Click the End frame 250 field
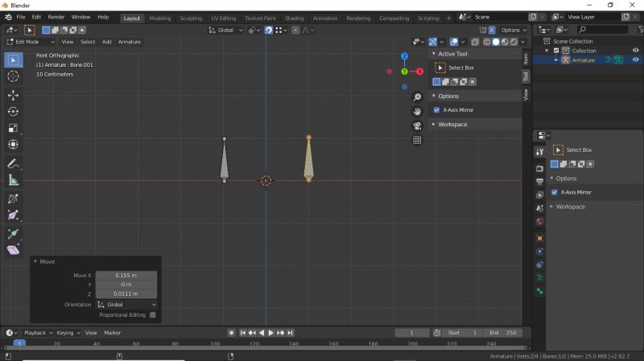Screen dimensions: 644x361 503,333
